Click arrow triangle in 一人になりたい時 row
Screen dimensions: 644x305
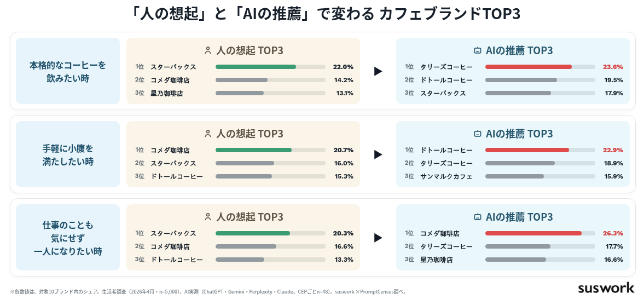point(378,238)
